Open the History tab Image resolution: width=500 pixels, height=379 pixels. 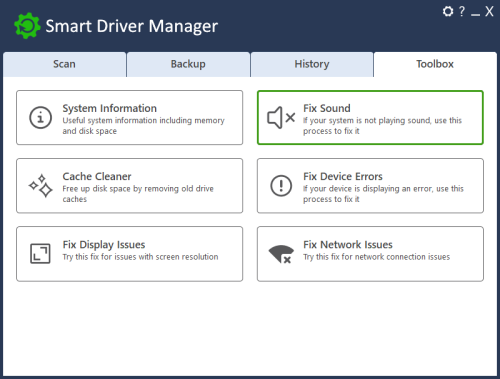[312, 64]
